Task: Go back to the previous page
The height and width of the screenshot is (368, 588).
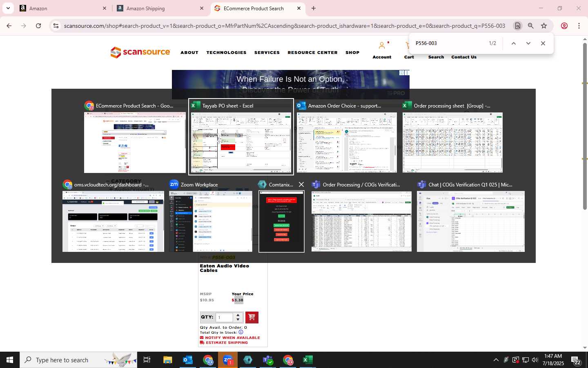Action: [9, 26]
